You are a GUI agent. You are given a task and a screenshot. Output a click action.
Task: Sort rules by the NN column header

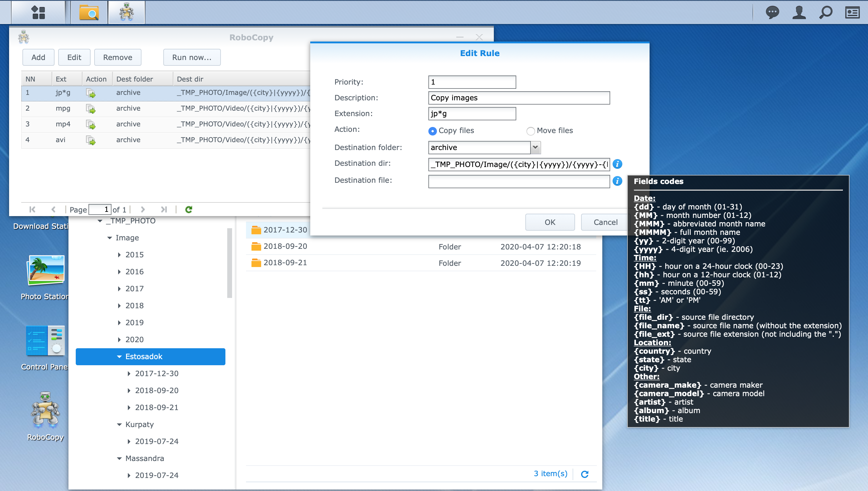tap(37, 79)
